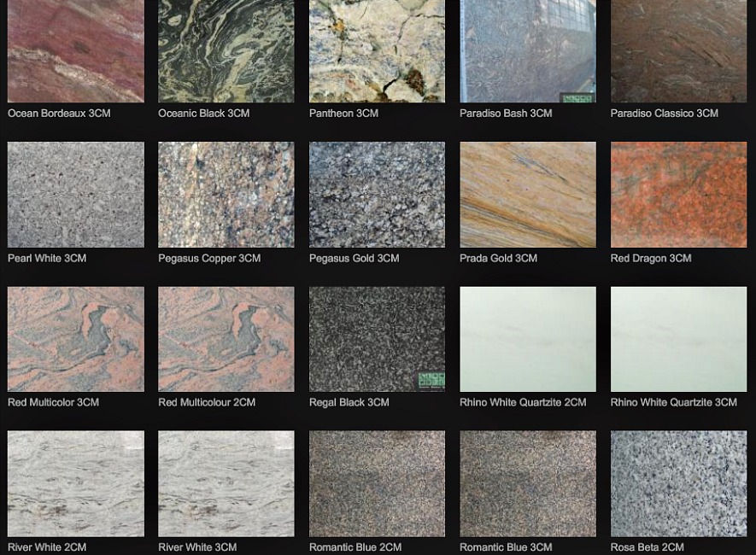Image resolution: width=756 pixels, height=555 pixels.
Task: Click the Regal Black 3CM label
Action: tap(349, 402)
